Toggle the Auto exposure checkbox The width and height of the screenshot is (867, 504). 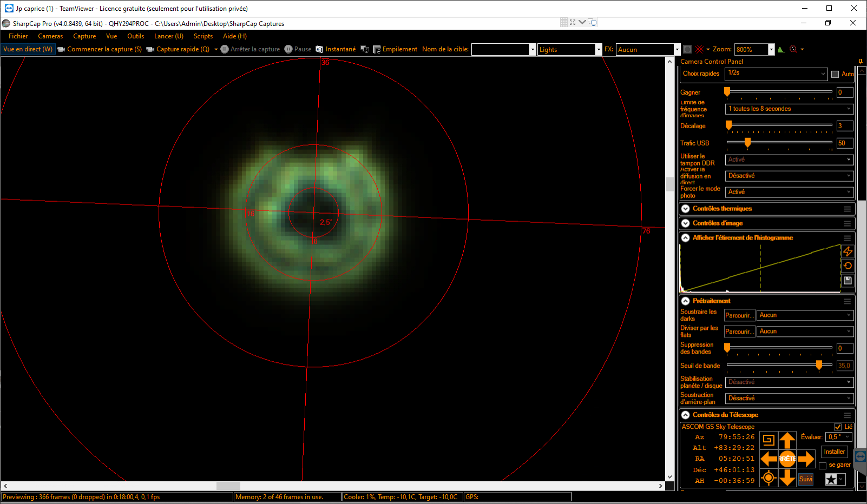pyautogui.click(x=835, y=74)
